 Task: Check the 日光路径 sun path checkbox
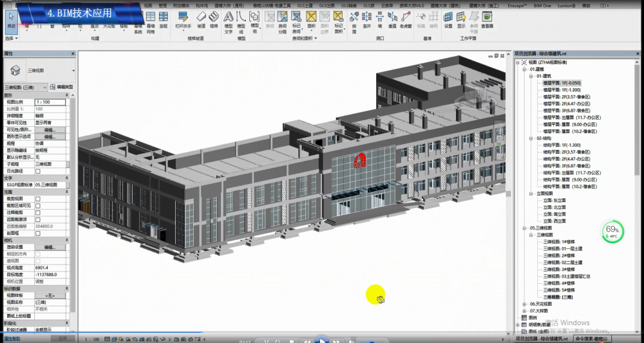coord(37,171)
